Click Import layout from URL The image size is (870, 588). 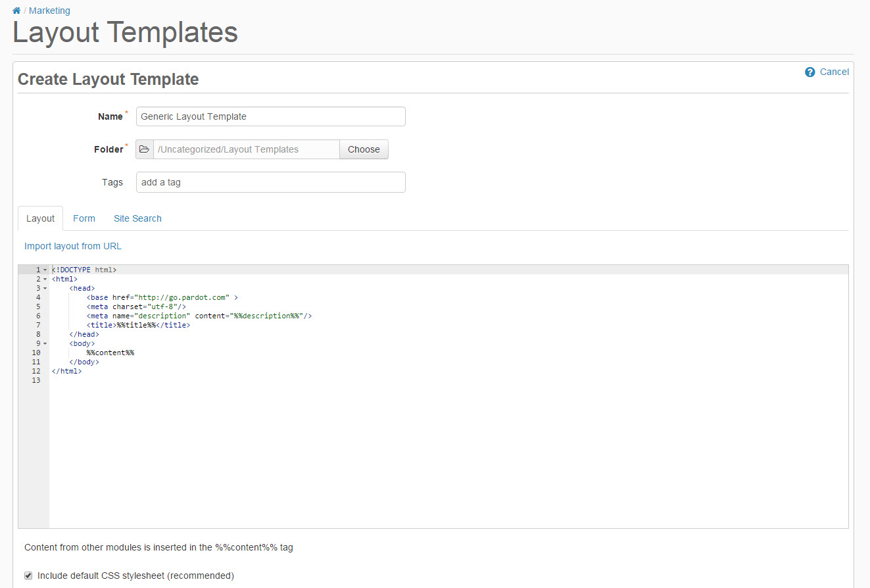click(72, 245)
